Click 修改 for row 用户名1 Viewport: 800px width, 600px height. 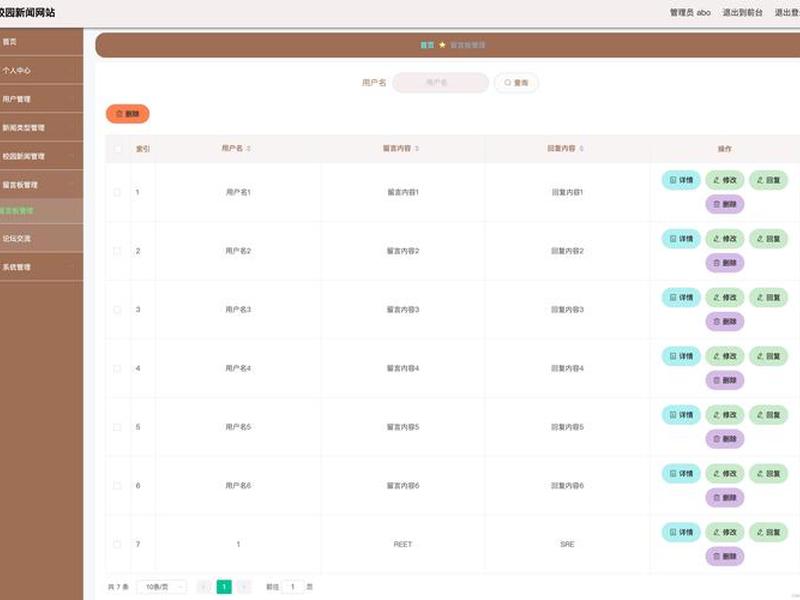pos(724,180)
